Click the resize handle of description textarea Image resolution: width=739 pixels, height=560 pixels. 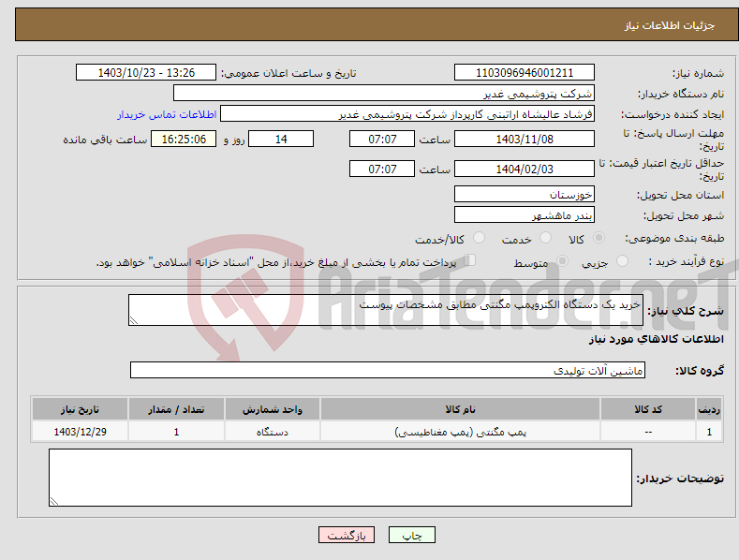[x=134, y=320]
